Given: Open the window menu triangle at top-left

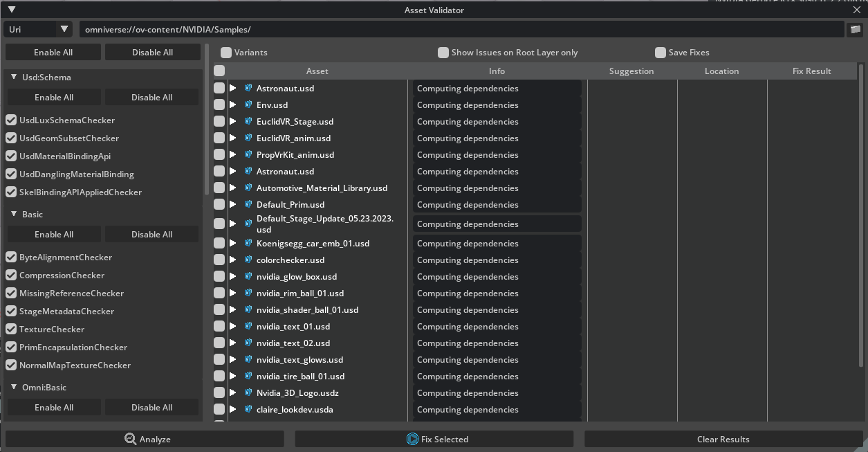Looking at the screenshot, I should click(11, 10).
